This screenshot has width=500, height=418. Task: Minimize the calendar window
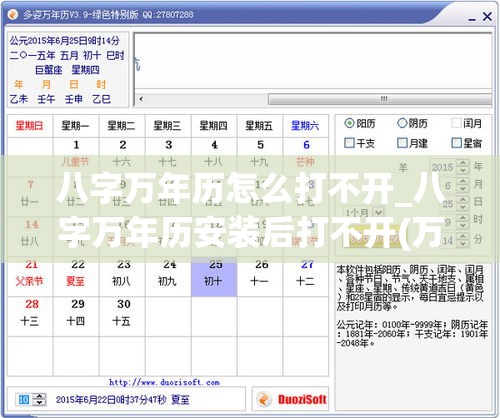point(472,18)
